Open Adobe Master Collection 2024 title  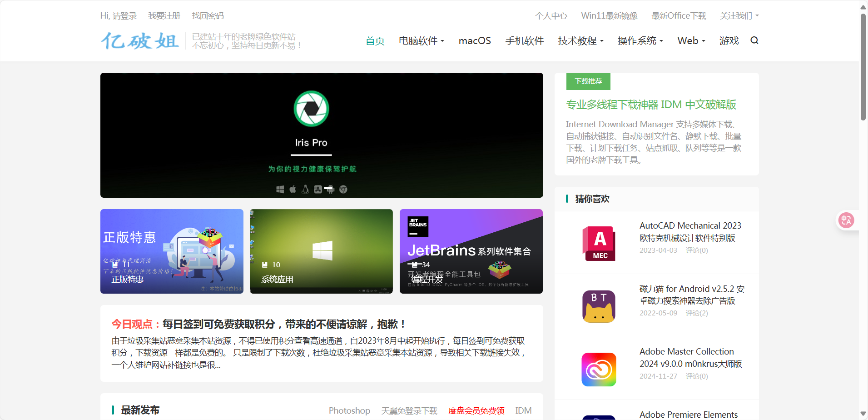pos(691,358)
